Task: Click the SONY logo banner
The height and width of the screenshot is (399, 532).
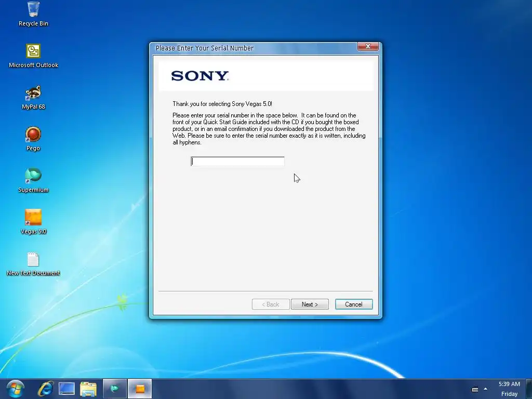Action: (266, 76)
